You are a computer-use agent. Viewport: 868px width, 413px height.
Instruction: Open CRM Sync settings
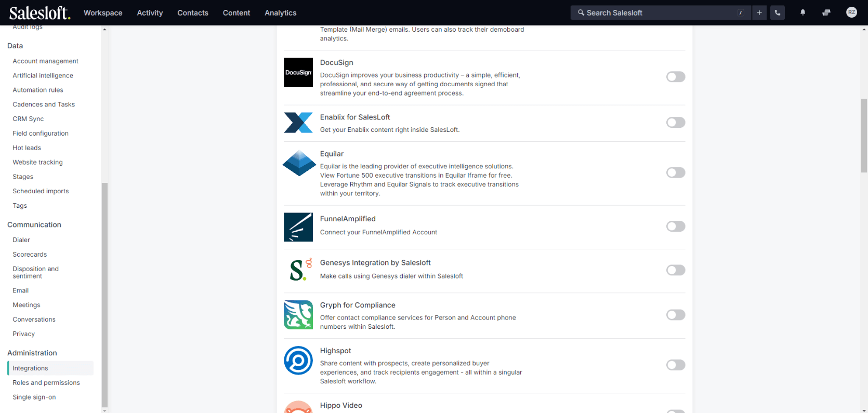point(28,119)
